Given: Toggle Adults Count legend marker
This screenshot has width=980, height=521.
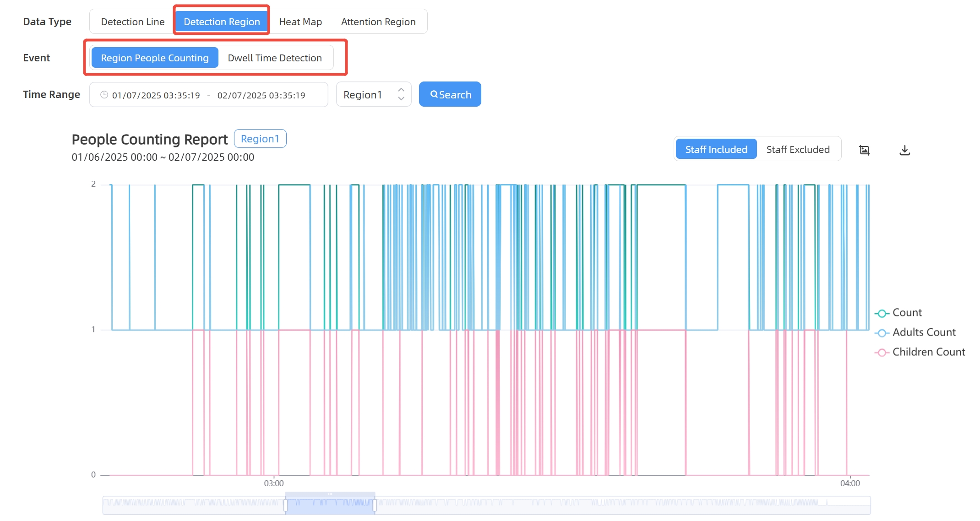Looking at the screenshot, I should click(882, 333).
